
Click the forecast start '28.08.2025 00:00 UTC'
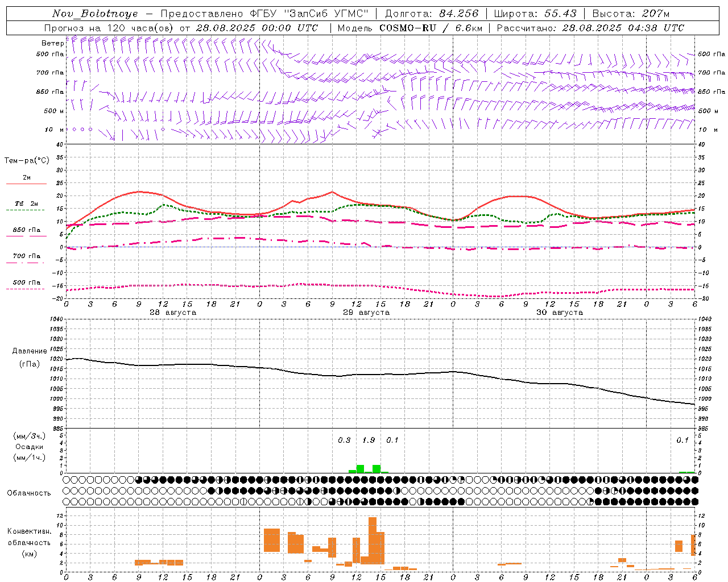coord(257,28)
